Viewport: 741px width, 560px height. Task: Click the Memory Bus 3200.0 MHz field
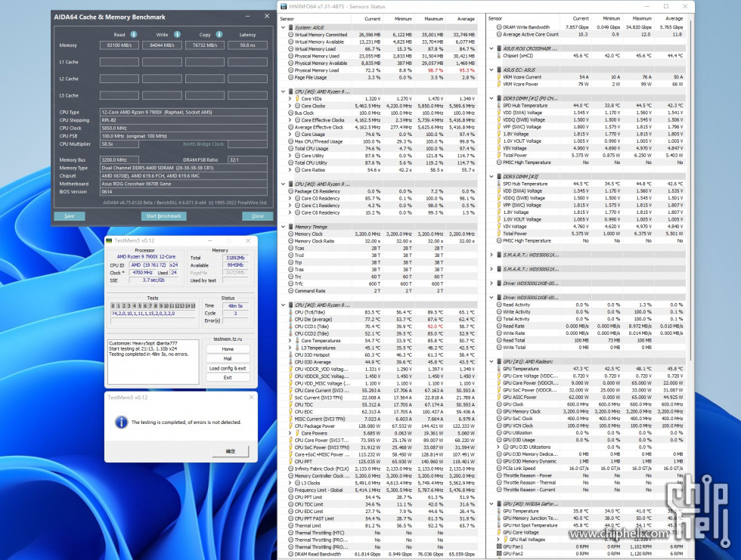pos(119,159)
